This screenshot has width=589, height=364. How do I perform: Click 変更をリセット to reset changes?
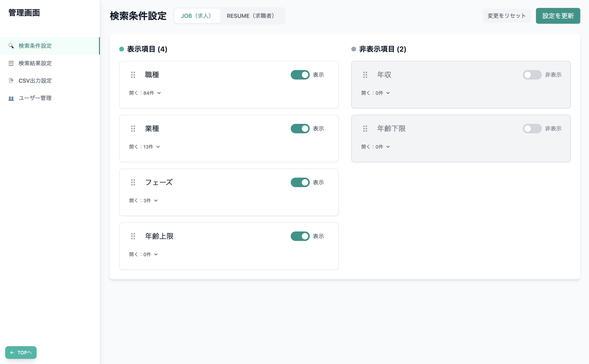507,16
